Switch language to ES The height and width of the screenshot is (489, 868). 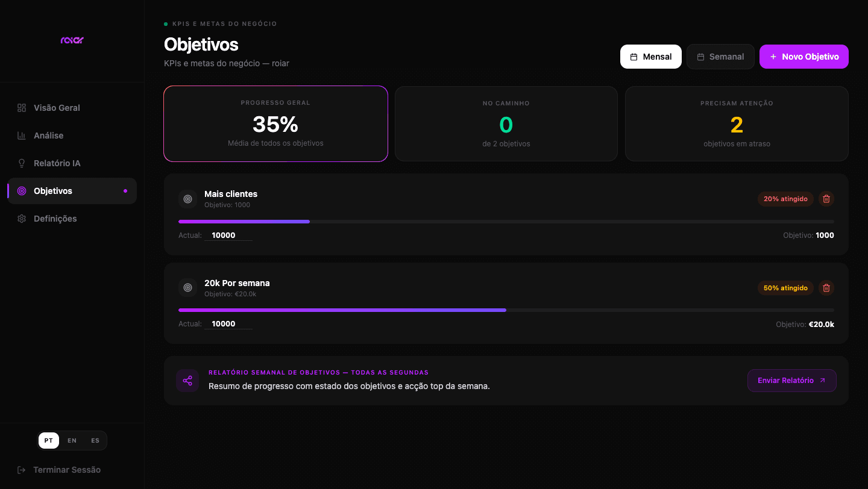[x=95, y=440]
